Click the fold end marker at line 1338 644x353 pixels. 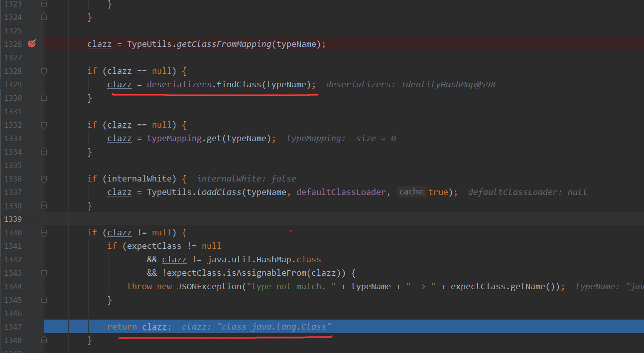pos(44,205)
